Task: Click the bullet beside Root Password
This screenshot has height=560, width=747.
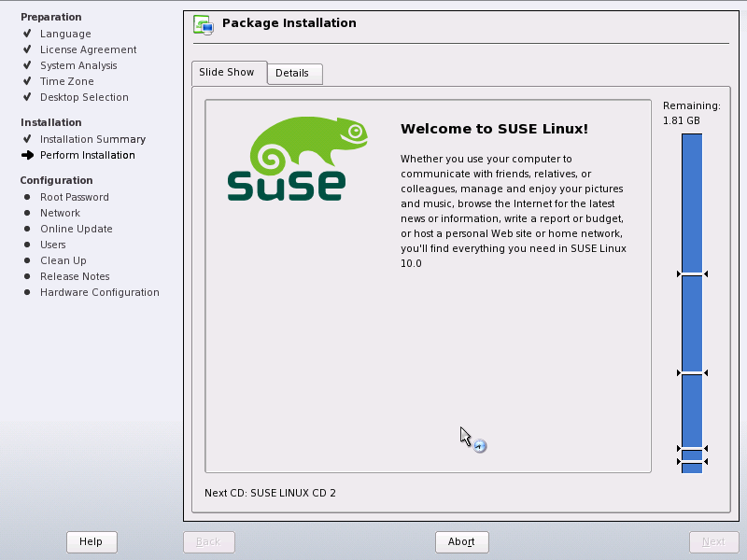Action: tap(27, 197)
